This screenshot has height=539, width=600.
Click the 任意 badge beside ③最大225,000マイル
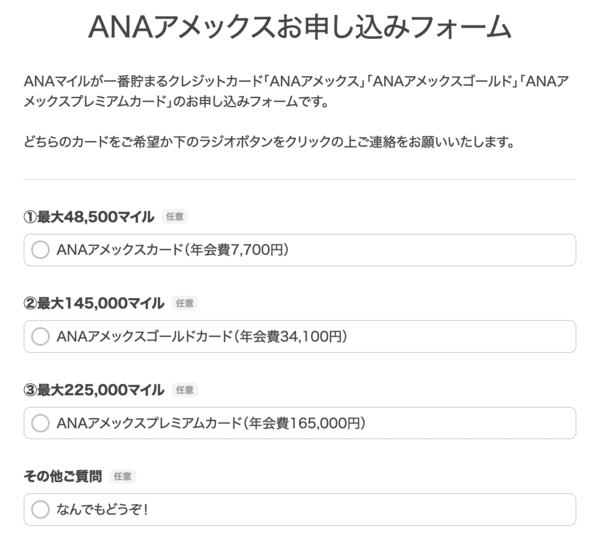[185, 390]
